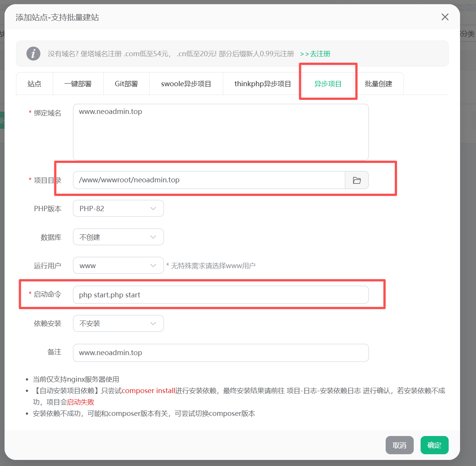
Task: Select the 一键部署 tab
Action: click(78, 84)
